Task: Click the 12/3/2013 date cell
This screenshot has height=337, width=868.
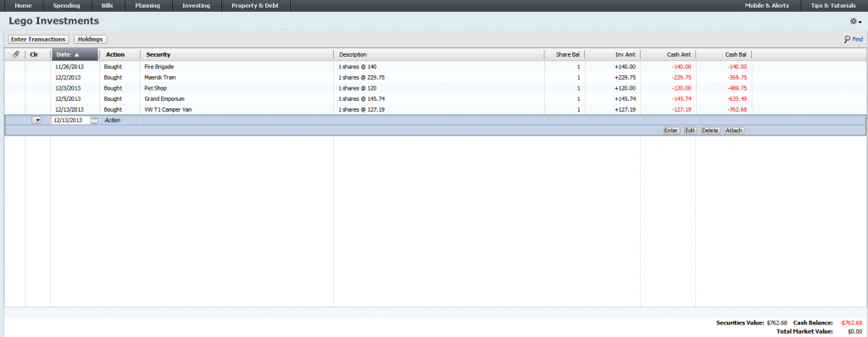Action: click(68, 88)
